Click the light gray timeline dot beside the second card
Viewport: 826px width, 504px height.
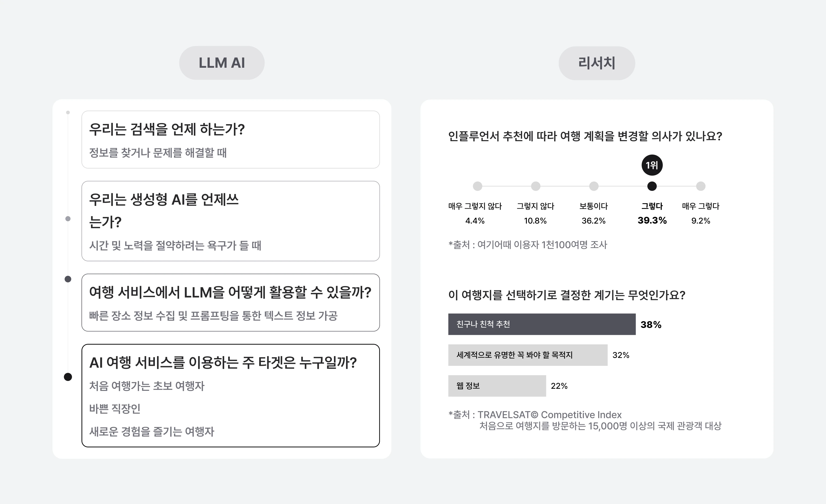click(68, 219)
